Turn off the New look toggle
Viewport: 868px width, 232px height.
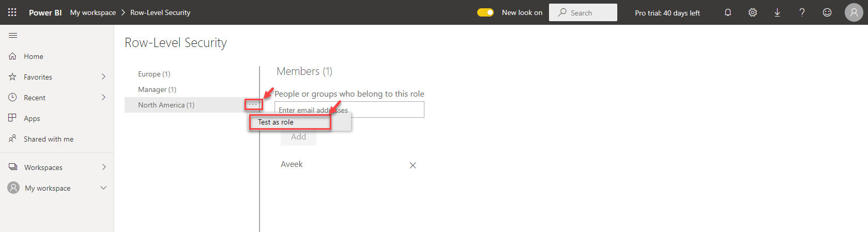click(x=485, y=12)
